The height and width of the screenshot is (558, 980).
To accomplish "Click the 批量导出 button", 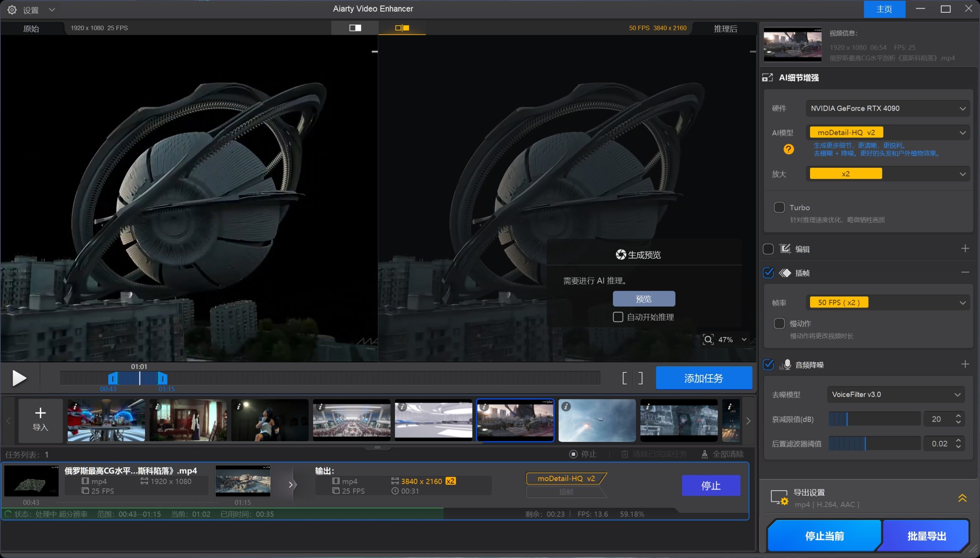I will click(926, 536).
